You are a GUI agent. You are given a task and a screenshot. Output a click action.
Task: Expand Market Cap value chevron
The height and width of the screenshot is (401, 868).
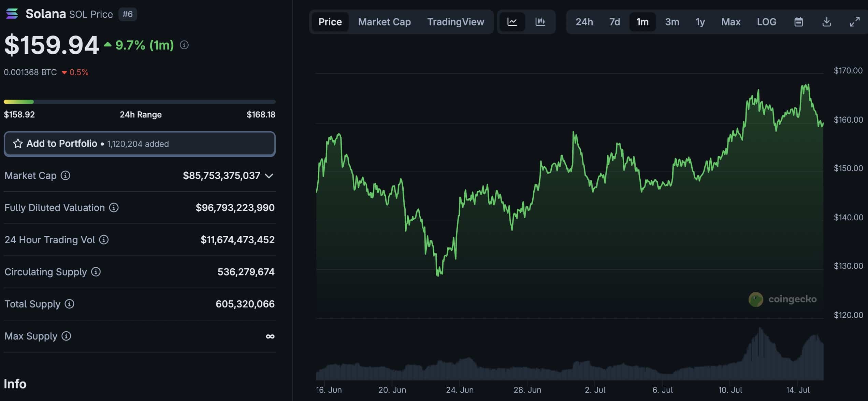[x=269, y=176]
